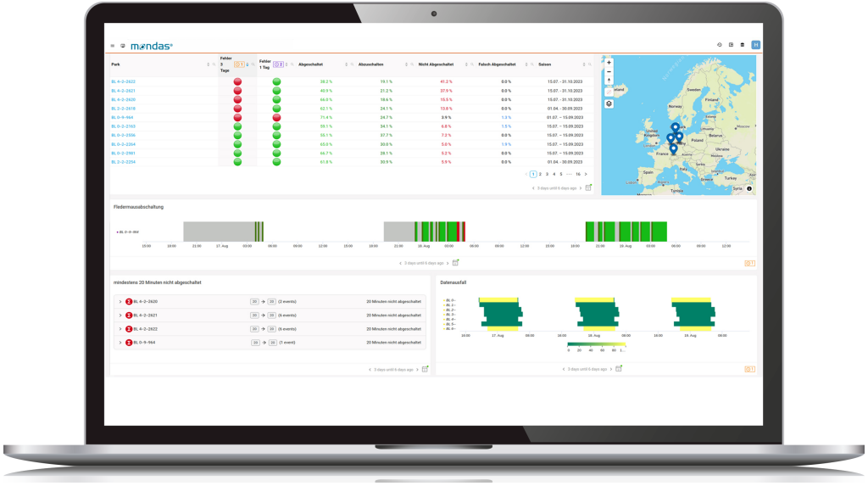Screen dimensions: 868x486
Task: Select page 1 of the table
Action: (533, 174)
